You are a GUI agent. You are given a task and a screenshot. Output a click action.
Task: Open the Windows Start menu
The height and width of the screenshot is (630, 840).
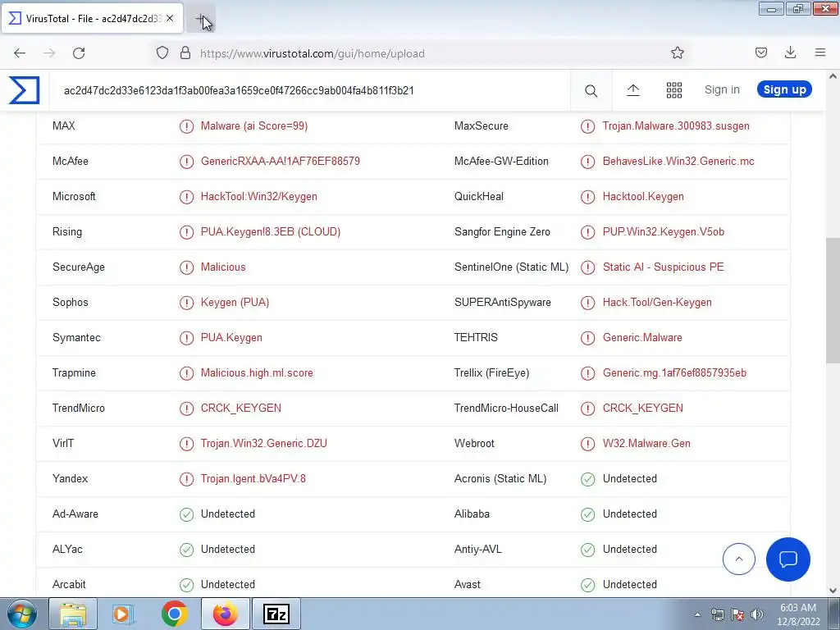click(21, 614)
